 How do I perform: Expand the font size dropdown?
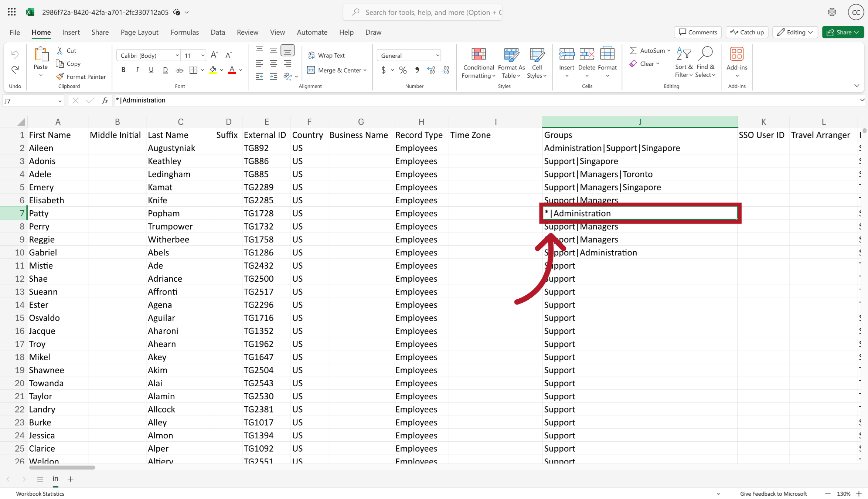(202, 55)
